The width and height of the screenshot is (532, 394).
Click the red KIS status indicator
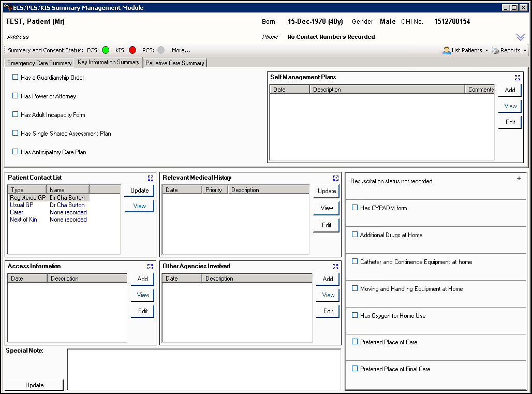coord(132,50)
